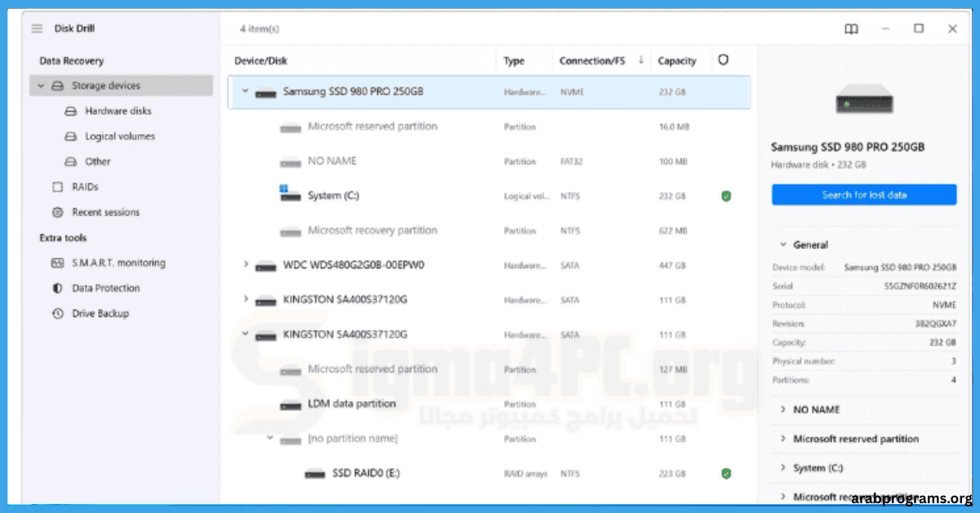Click the RAIDs icon in sidebar

pyautogui.click(x=57, y=187)
